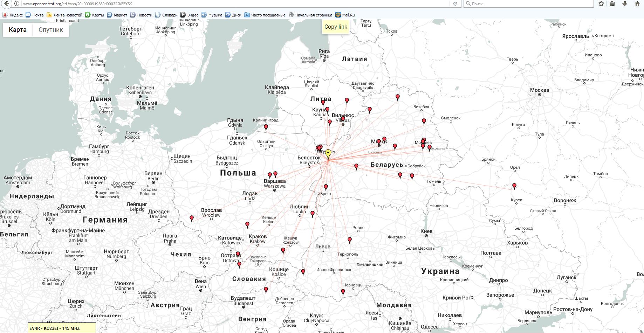Open the Карты bookmark
The width and height of the screenshot is (644, 333).
click(x=95, y=15)
